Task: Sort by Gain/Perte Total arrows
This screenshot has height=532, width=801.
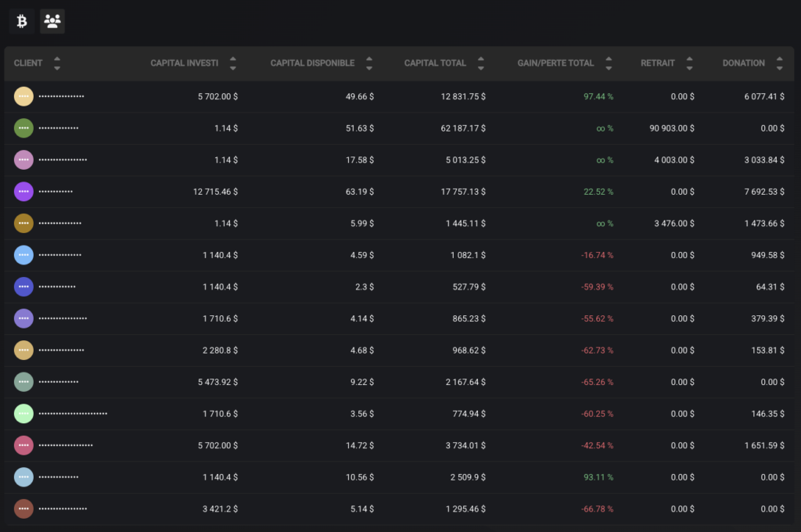Action: pyautogui.click(x=609, y=63)
